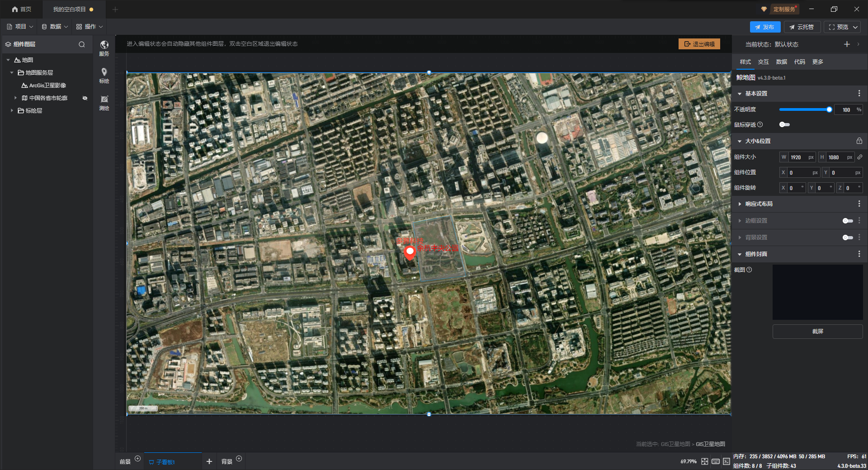
Task: Toggle 鼠标穿透 switch
Action: click(784, 124)
